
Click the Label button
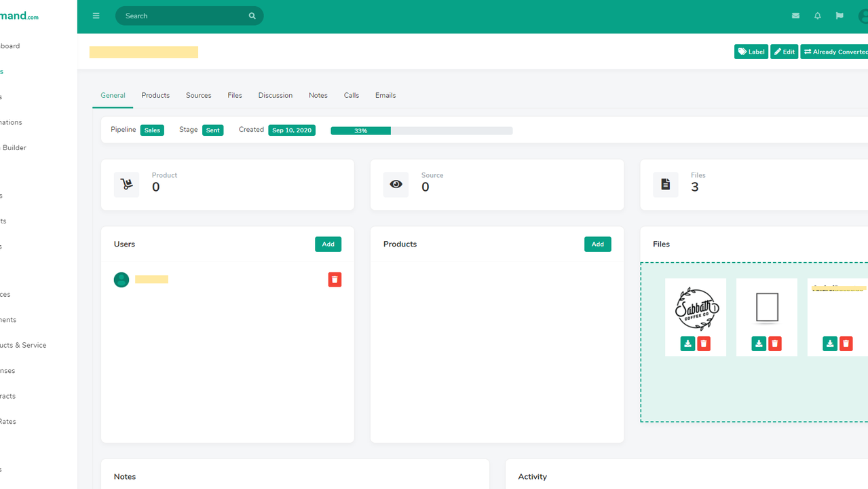(x=751, y=52)
